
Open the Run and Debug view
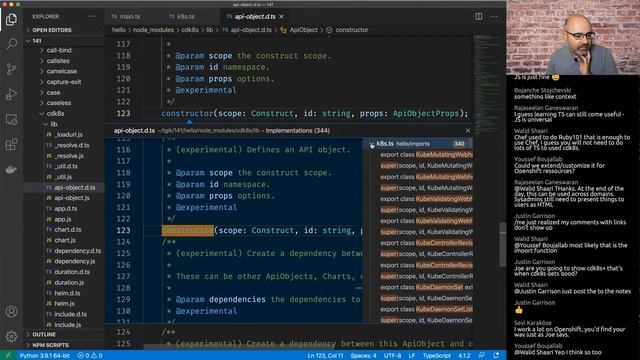tap(11, 94)
